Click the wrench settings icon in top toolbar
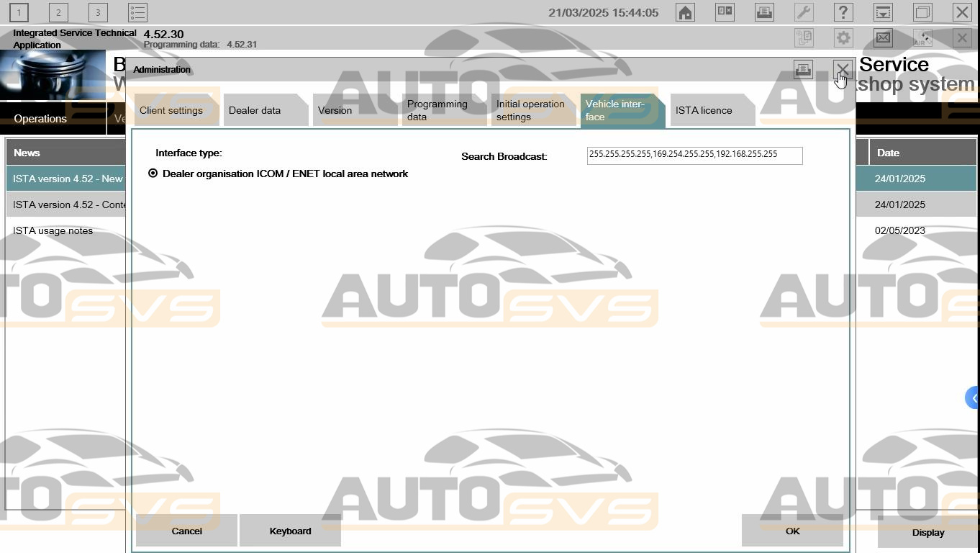 pos(804,12)
